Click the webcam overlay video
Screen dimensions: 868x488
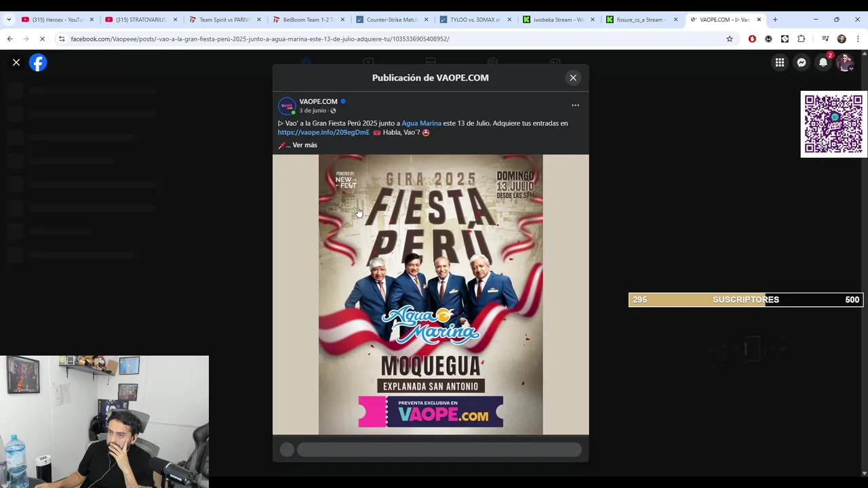[104, 422]
